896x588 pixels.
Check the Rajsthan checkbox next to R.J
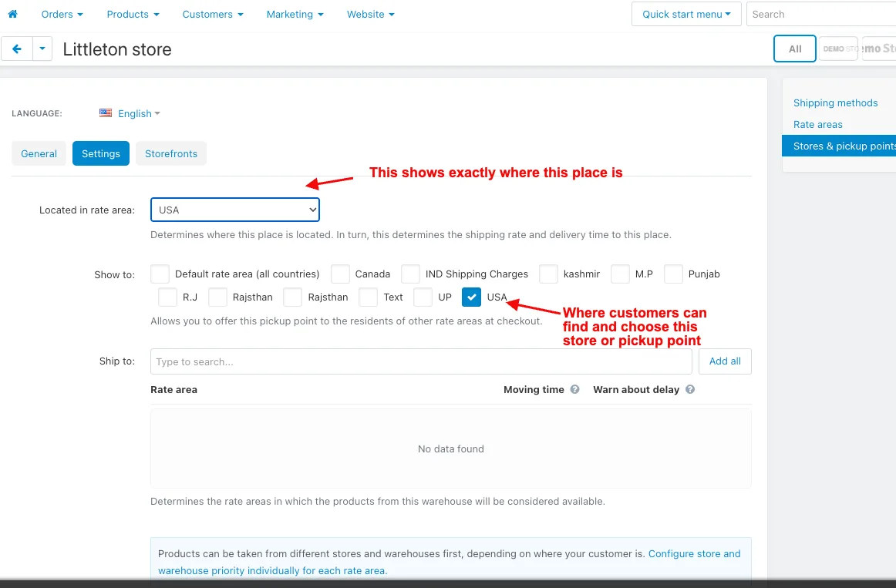point(217,297)
